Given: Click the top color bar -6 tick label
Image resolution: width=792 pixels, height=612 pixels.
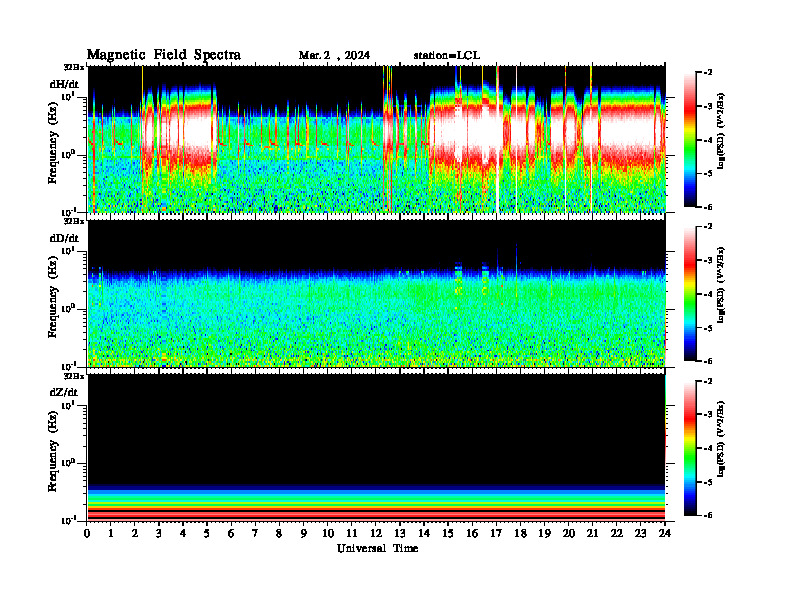Looking at the screenshot, I should tap(707, 207).
